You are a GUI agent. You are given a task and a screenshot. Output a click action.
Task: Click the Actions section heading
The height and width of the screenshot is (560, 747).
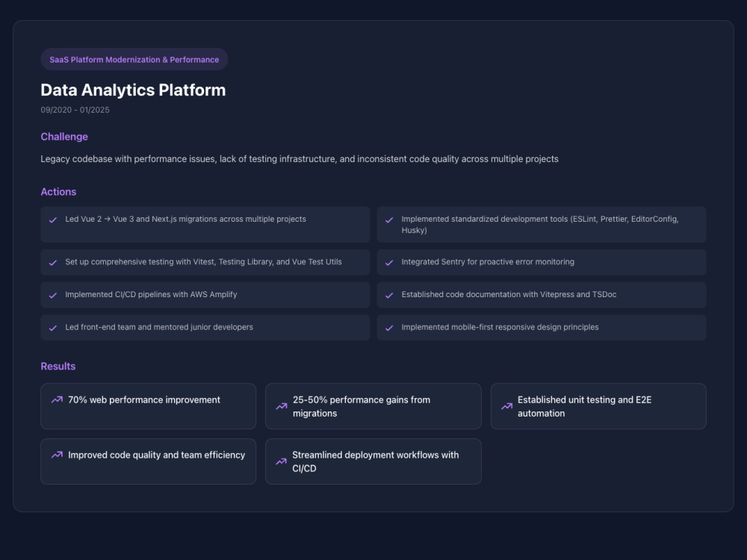point(58,192)
